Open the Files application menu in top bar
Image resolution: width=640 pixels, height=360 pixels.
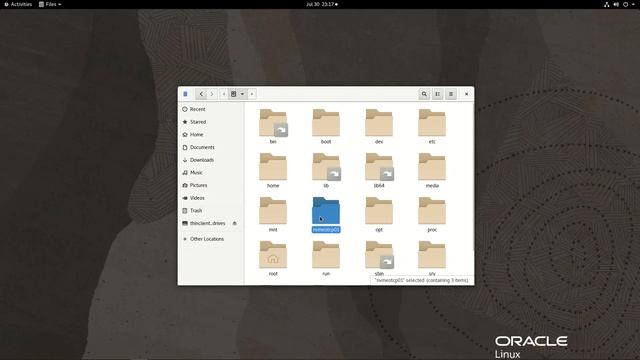point(50,4)
